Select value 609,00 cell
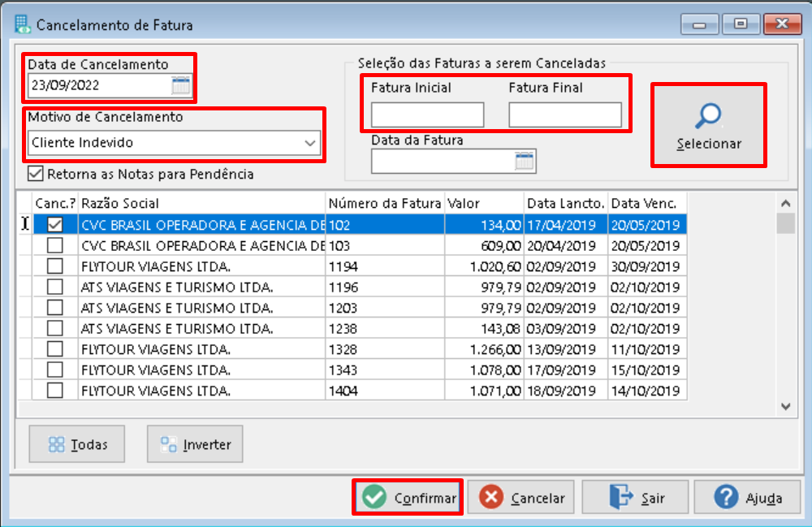Viewport: 812px width, 527px height. click(484, 245)
